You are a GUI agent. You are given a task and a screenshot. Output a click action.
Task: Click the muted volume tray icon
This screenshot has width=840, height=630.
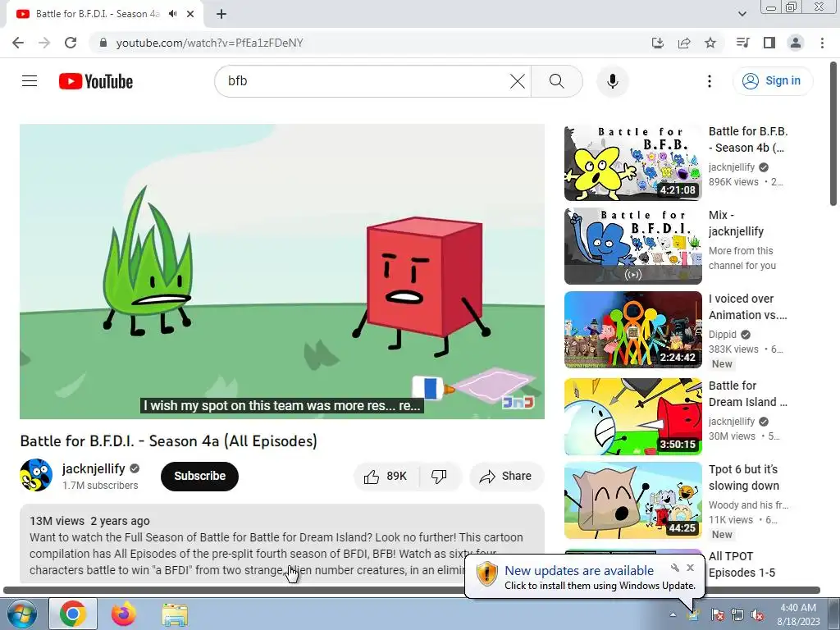coord(757,614)
